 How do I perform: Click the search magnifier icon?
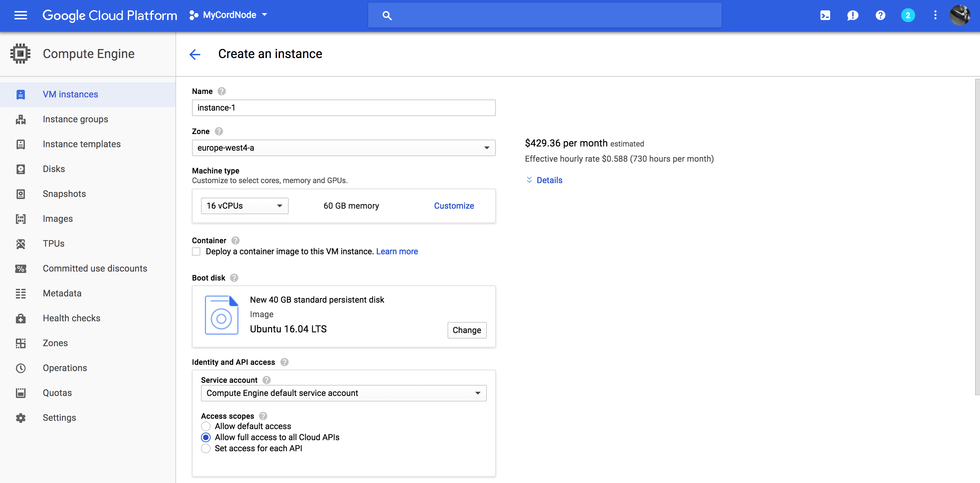pyautogui.click(x=387, y=16)
